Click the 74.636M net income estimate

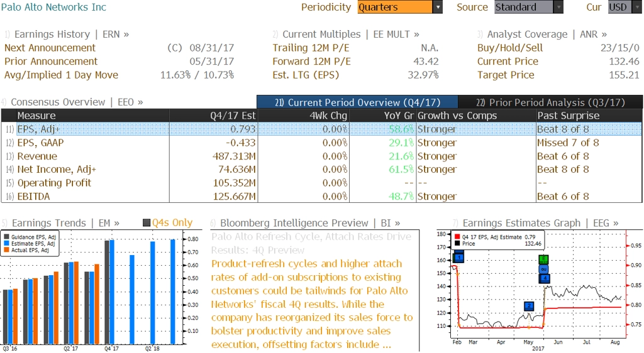[x=237, y=170]
